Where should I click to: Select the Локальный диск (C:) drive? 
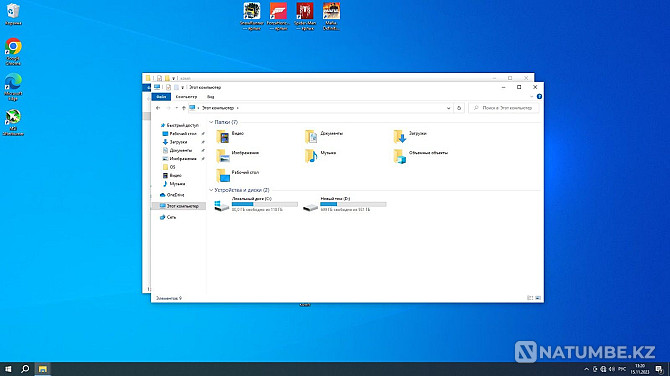tap(256, 204)
